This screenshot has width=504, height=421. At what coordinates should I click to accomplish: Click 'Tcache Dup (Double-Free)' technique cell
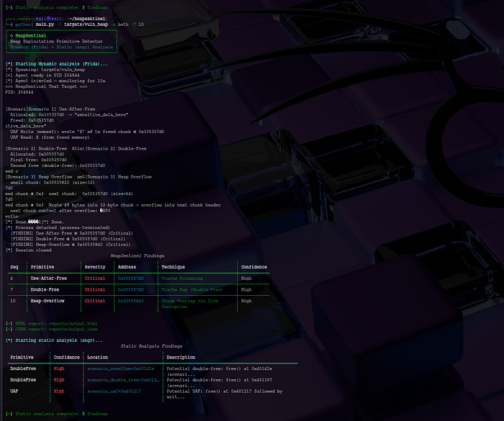[192, 289]
